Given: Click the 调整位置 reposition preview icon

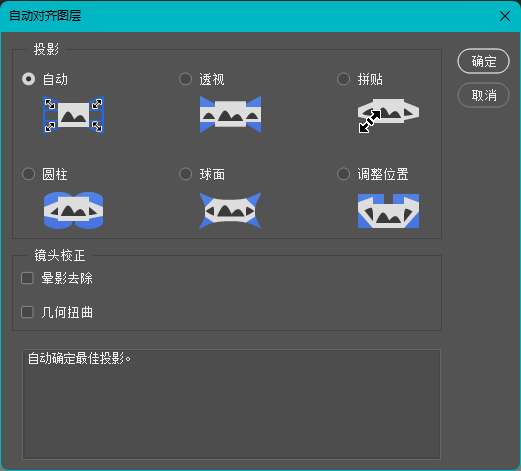Looking at the screenshot, I should point(388,211).
